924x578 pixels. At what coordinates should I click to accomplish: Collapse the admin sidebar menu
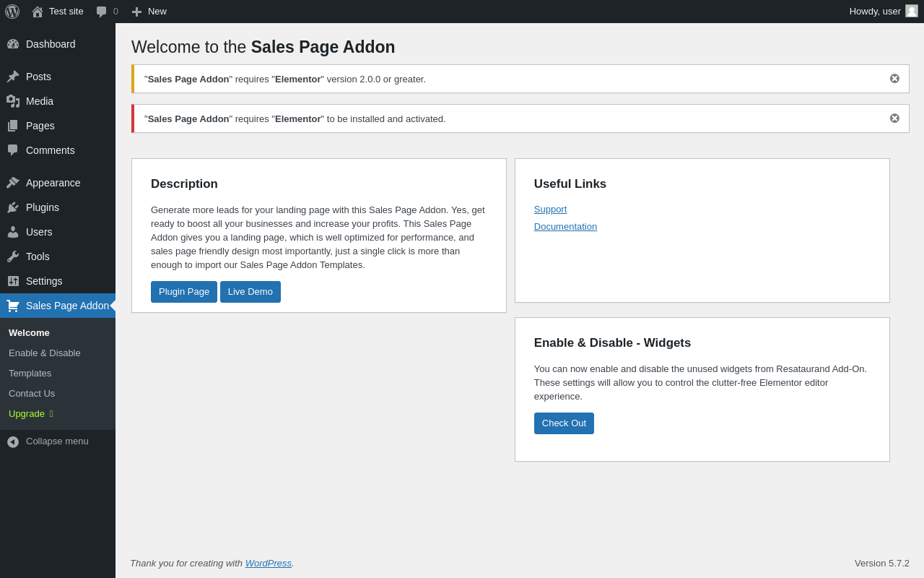point(58,441)
